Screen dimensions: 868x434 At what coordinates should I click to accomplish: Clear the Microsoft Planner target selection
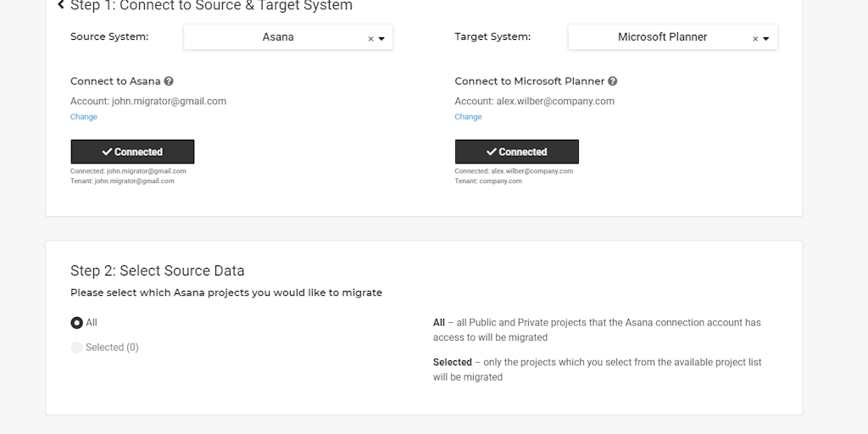[x=755, y=39]
